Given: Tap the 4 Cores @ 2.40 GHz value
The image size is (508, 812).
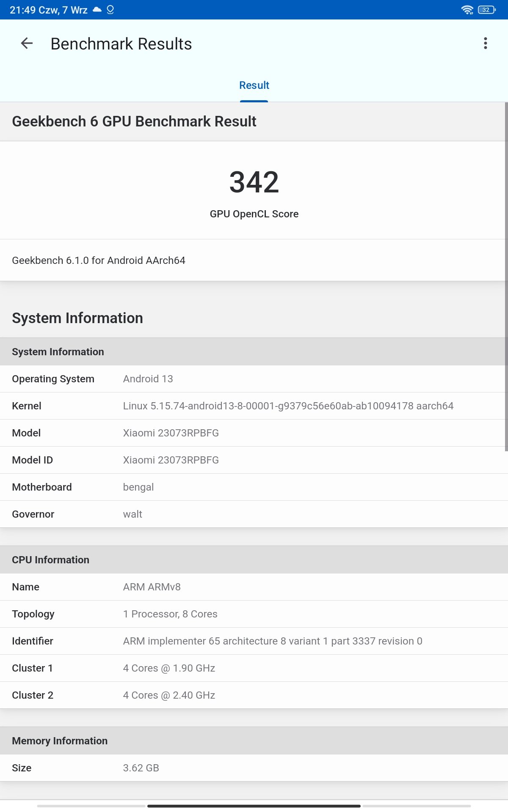Looking at the screenshot, I should click(169, 695).
